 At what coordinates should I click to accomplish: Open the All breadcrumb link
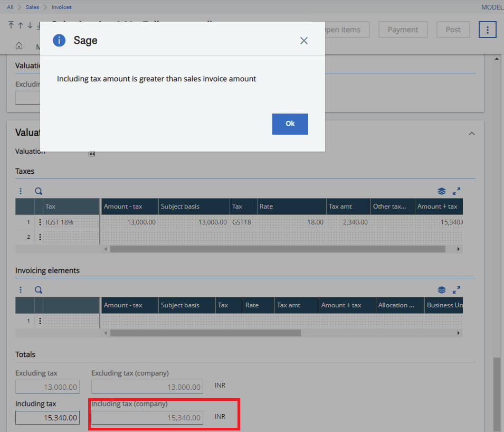click(x=10, y=7)
